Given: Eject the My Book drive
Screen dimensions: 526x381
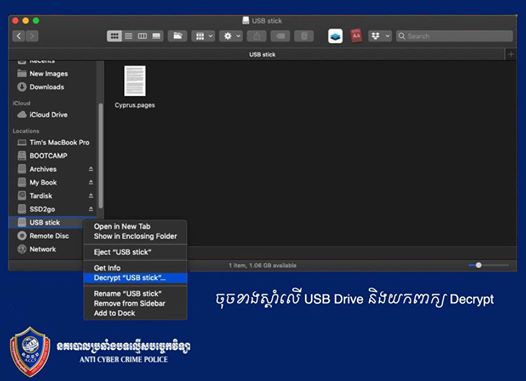Looking at the screenshot, I should (x=91, y=182).
